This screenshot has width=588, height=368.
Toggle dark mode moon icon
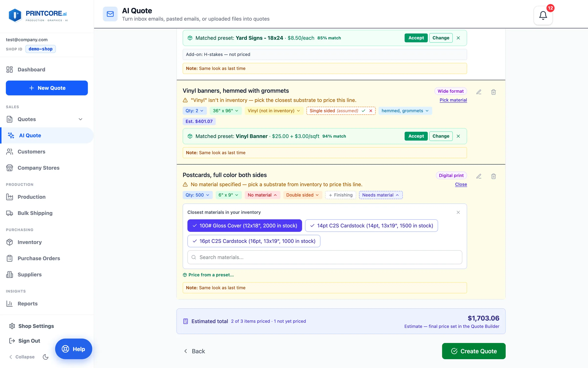(x=46, y=357)
